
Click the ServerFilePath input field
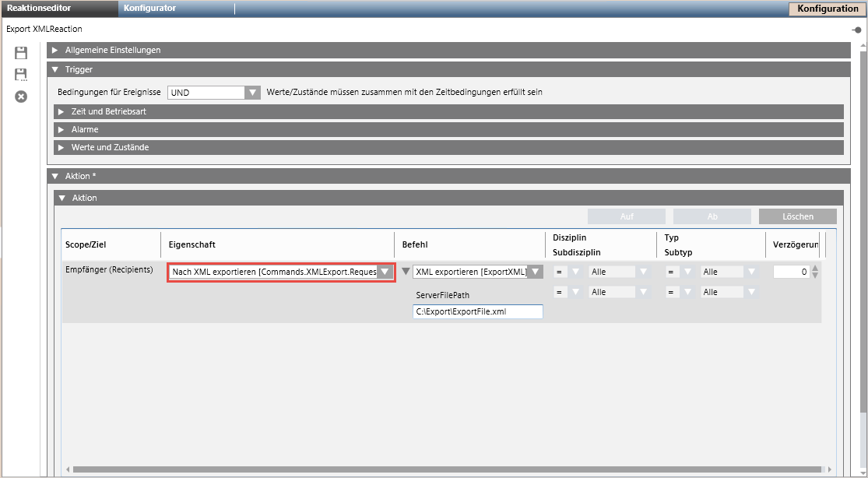click(x=477, y=311)
